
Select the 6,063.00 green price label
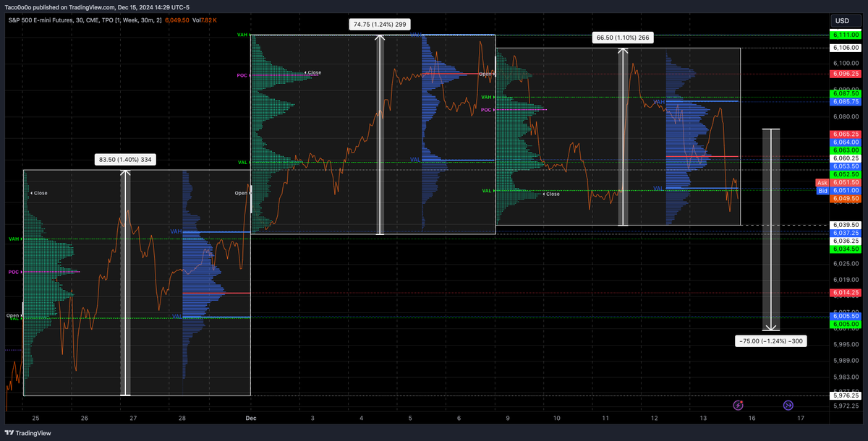(x=846, y=150)
